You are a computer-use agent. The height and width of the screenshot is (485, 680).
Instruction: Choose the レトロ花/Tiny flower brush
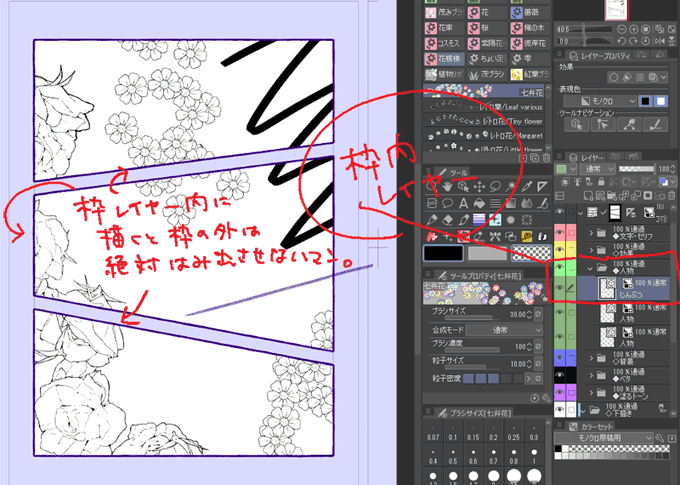(484, 121)
